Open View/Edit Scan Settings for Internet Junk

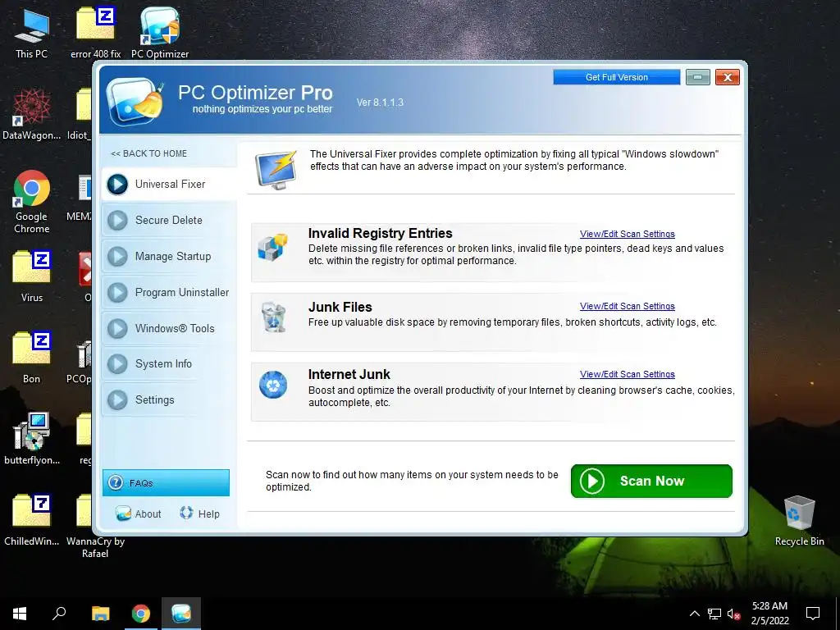[x=628, y=374]
